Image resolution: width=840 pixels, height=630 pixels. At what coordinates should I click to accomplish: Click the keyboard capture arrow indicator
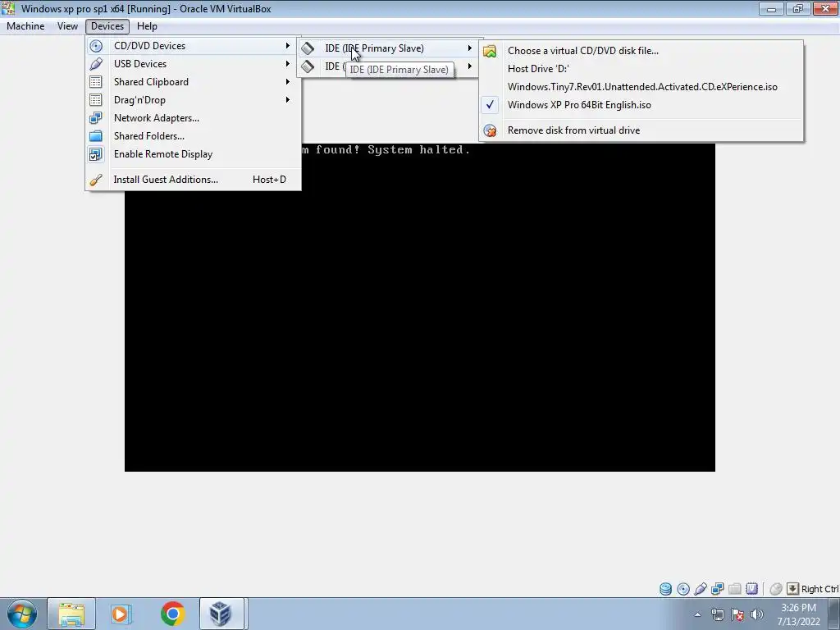click(792, 589)
